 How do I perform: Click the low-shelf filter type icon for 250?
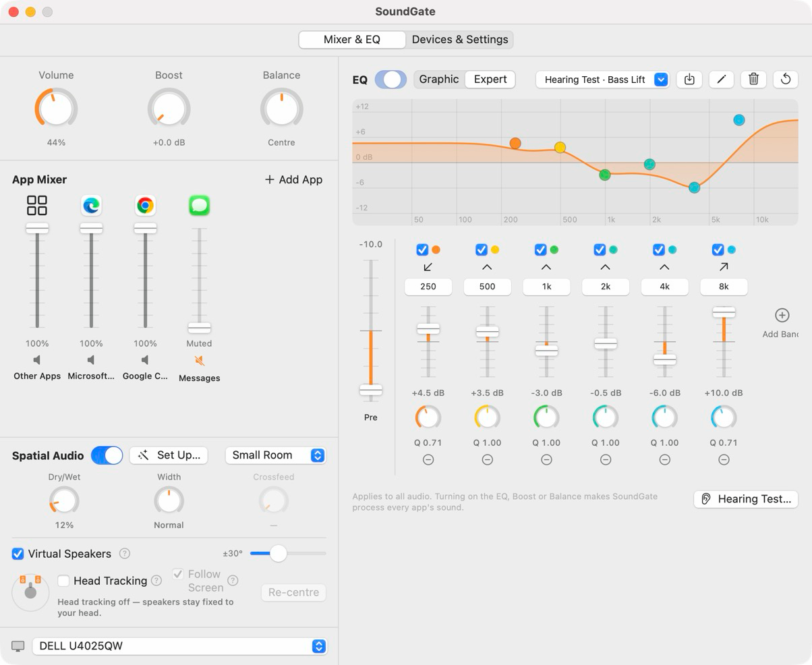tap(428, 267)
